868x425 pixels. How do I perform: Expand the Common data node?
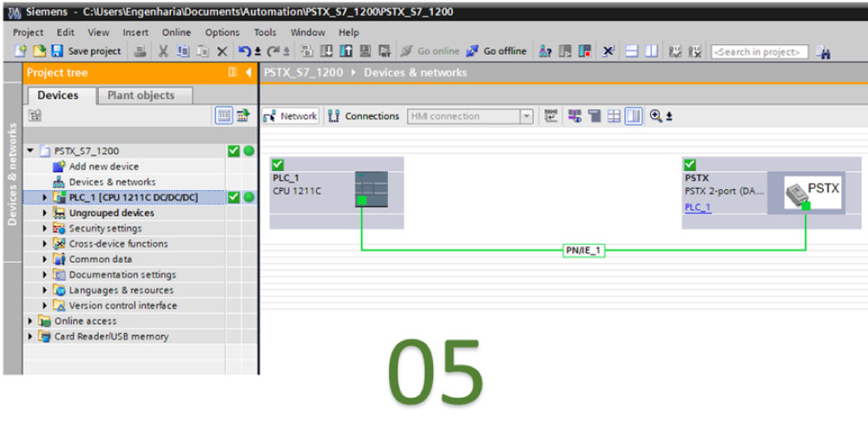pyautogui.click(x=45, y=259)
